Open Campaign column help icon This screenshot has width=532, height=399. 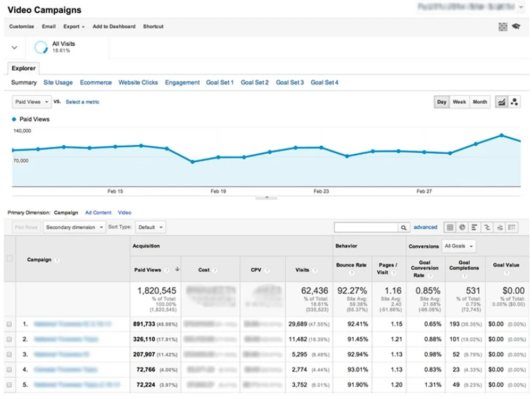coord(57,260)
